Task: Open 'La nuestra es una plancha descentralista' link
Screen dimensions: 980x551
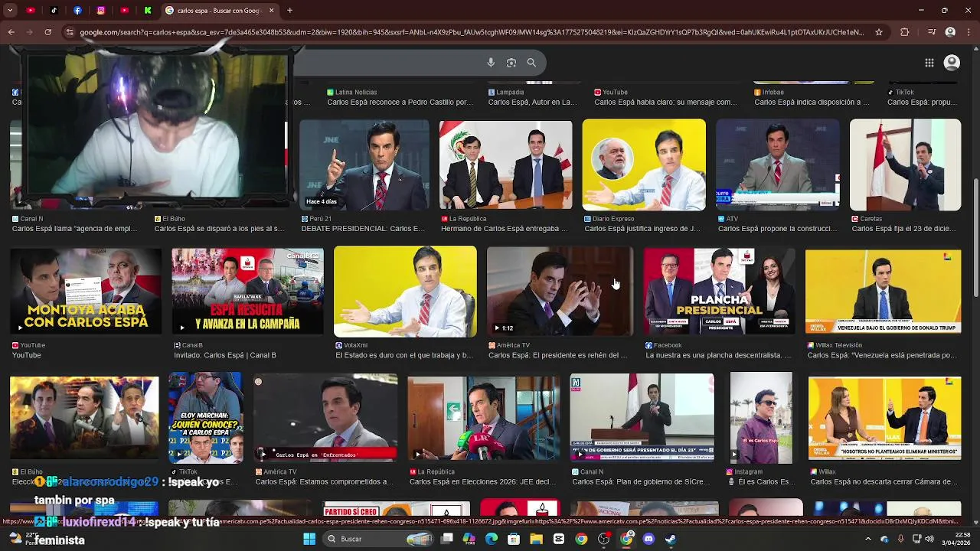Action: click(x=718, y=355)
